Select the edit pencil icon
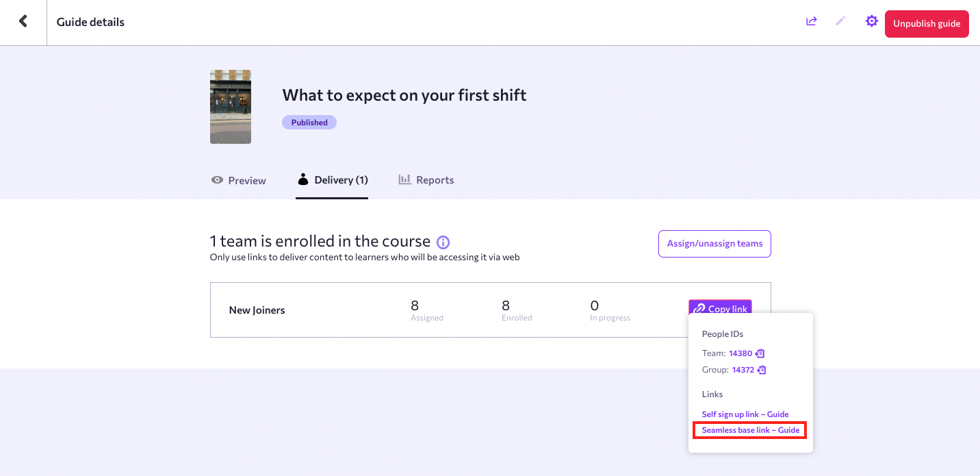 pyautogui.click(x=840, y=21)
